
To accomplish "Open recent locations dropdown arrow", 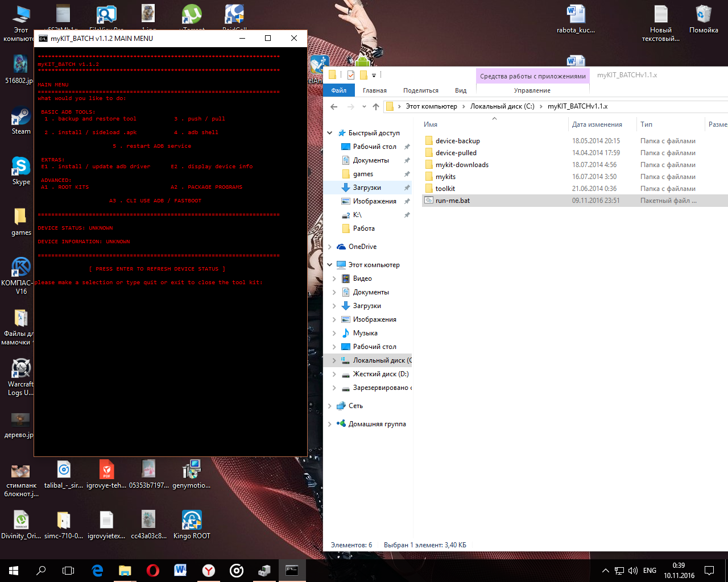I will [364, 106].
